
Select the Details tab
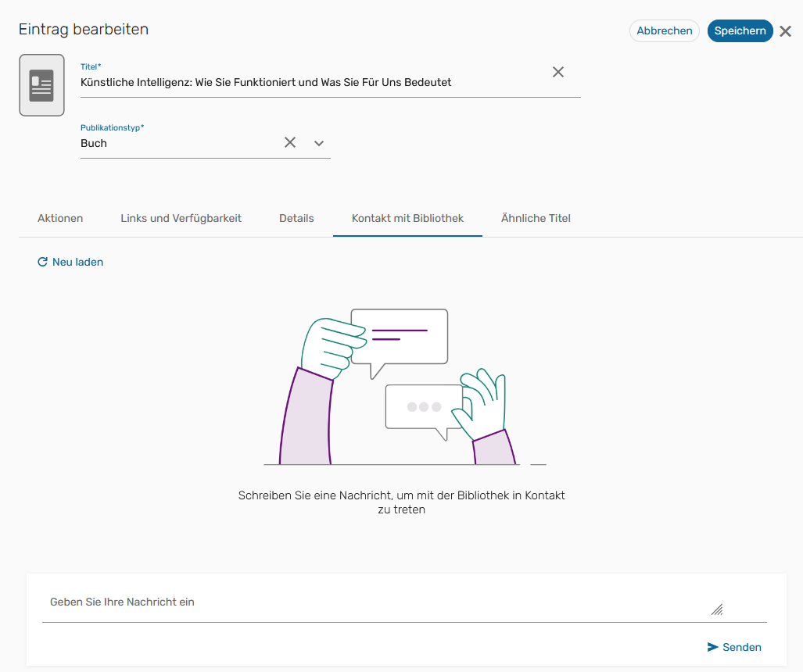296,218
